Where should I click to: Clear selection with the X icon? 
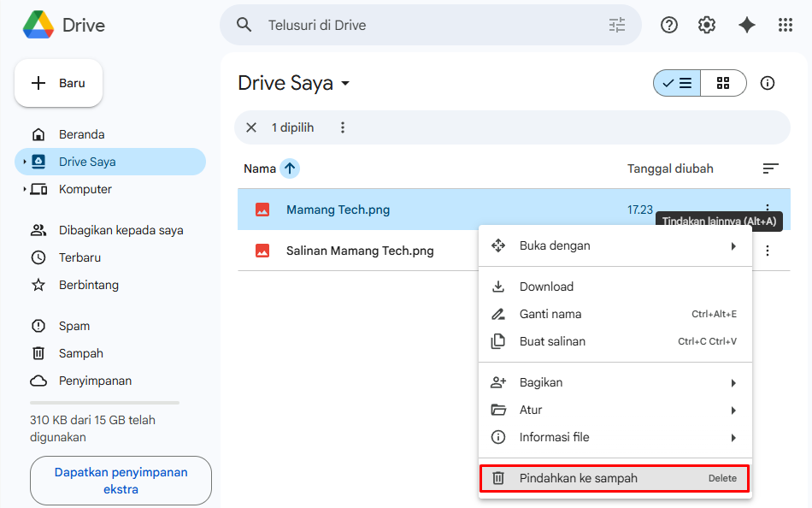(251, 127)
